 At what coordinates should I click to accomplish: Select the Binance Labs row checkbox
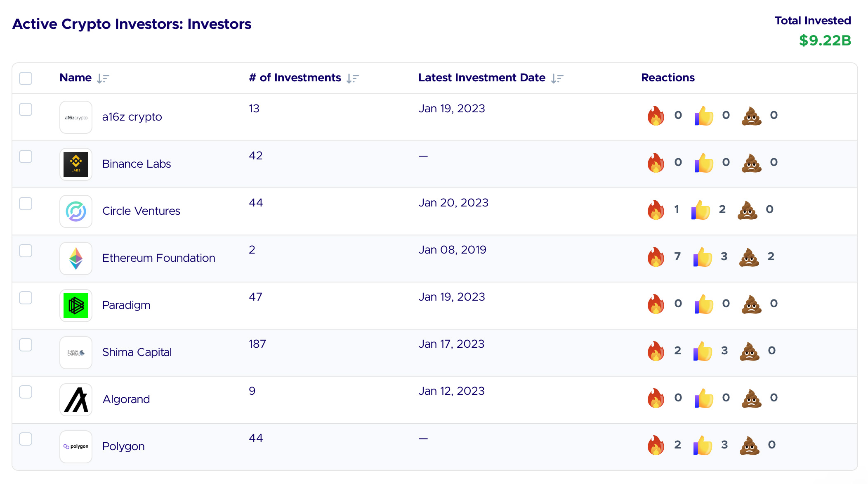26,157
